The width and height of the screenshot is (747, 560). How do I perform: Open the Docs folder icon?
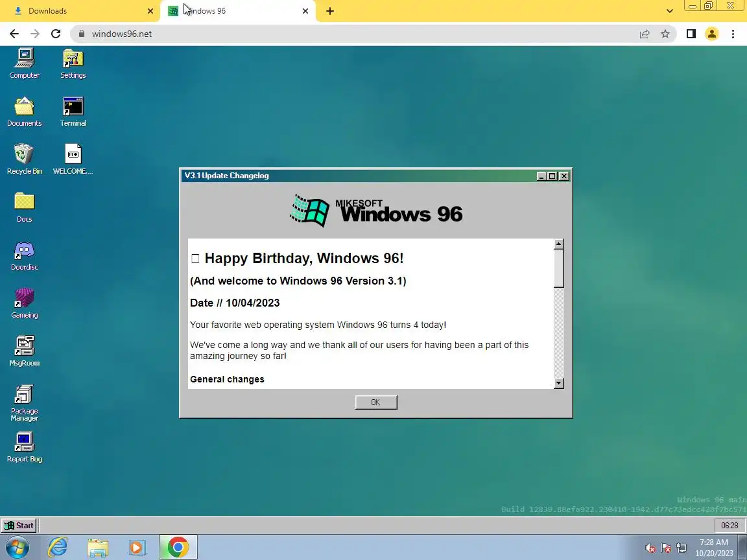(x=24, y=207)
